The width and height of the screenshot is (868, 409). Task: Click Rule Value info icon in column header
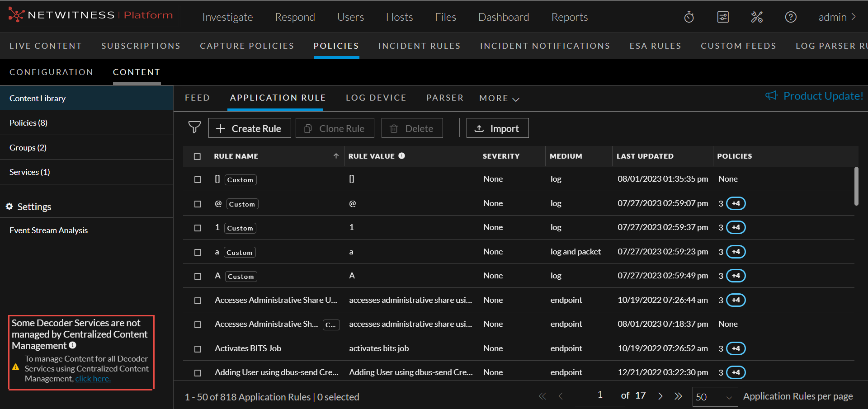point(402,156)
